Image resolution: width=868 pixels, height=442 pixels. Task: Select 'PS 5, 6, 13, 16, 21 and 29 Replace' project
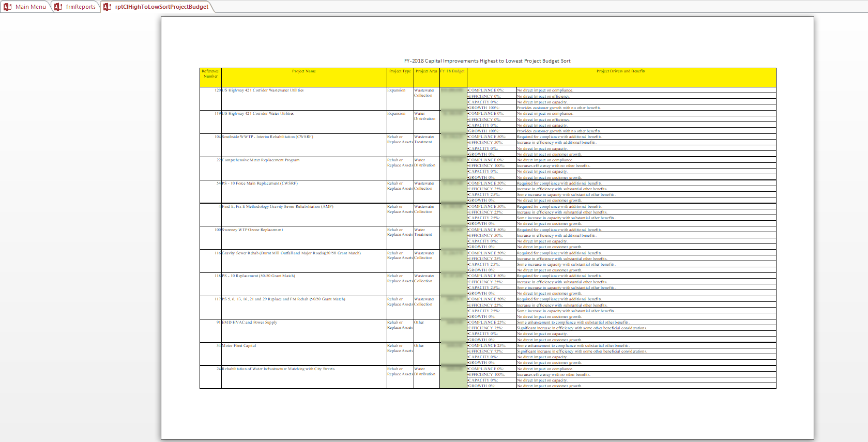click(x=284, y=299)
